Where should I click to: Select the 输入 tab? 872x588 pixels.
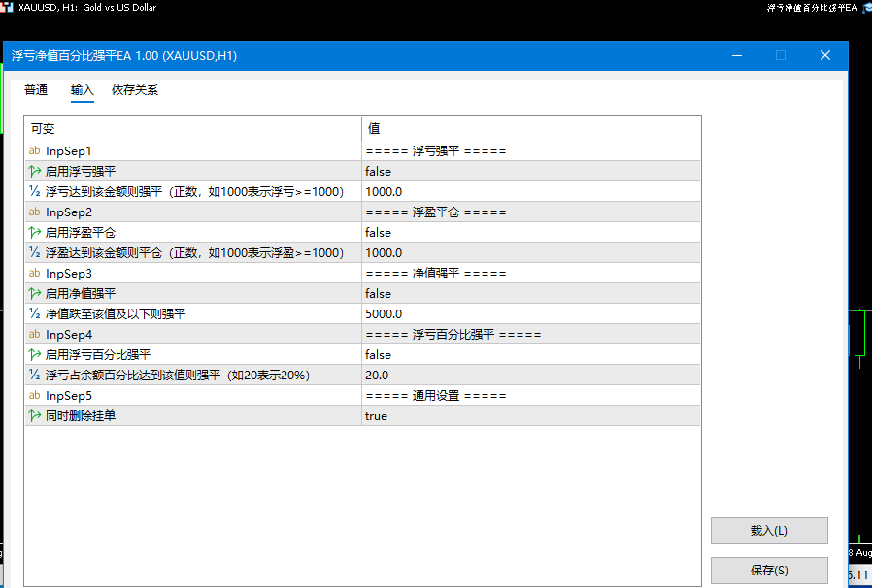(83, 90)
